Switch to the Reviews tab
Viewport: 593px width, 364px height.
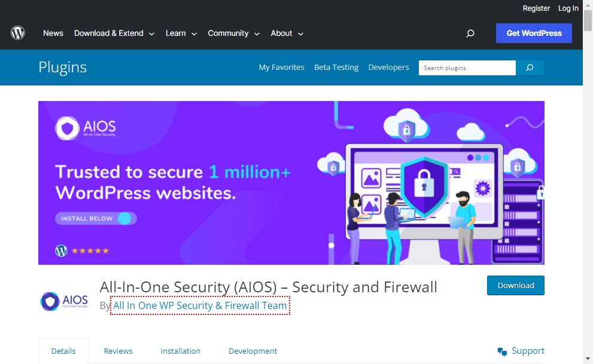pyautogui.click(x=118, y=351)
